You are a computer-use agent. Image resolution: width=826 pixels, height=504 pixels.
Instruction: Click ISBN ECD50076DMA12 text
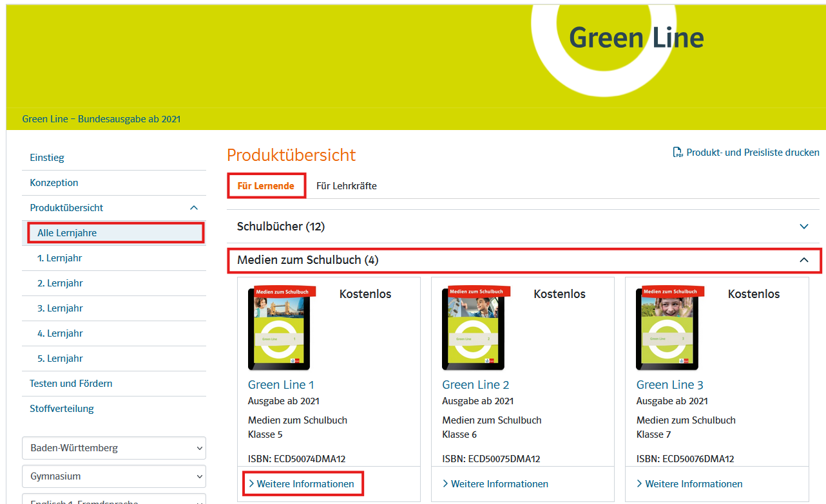[x=686, y=459]
